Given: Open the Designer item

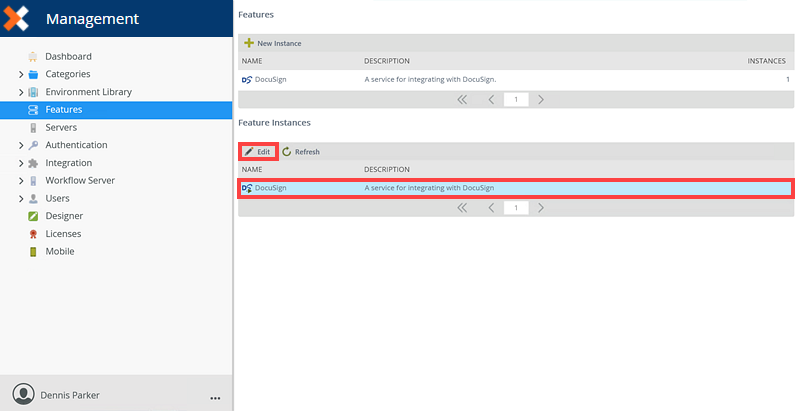Looking at the screenshot, I should click(64, 216).
